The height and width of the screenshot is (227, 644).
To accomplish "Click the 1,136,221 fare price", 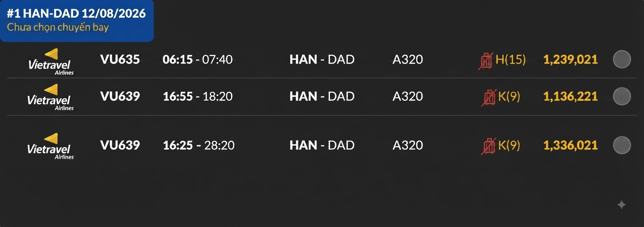I will click(x=570, y=96).
